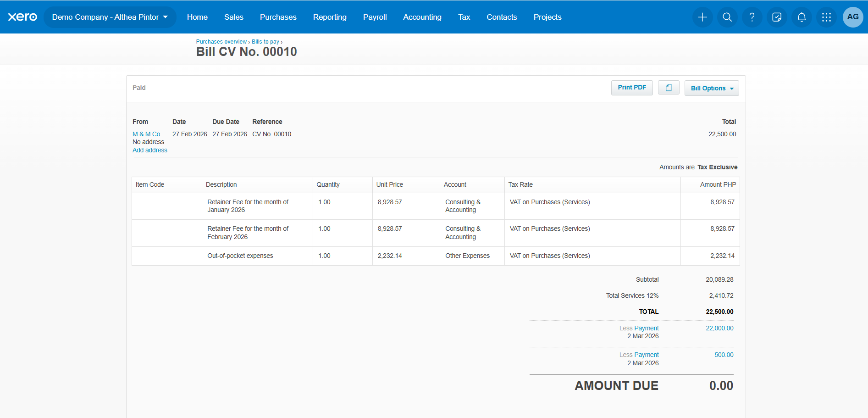
Task: Open notifications bell icon
Action: click(x=802, y=17)
